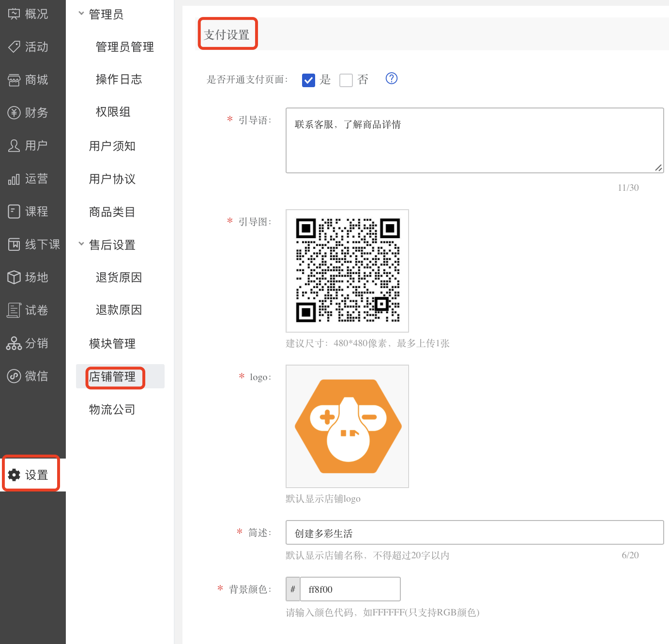Image resolution: width=669 pixels, height=644 pixels.
Task: Open 用户协议 submenu item
Action: [x=112, y=179]
